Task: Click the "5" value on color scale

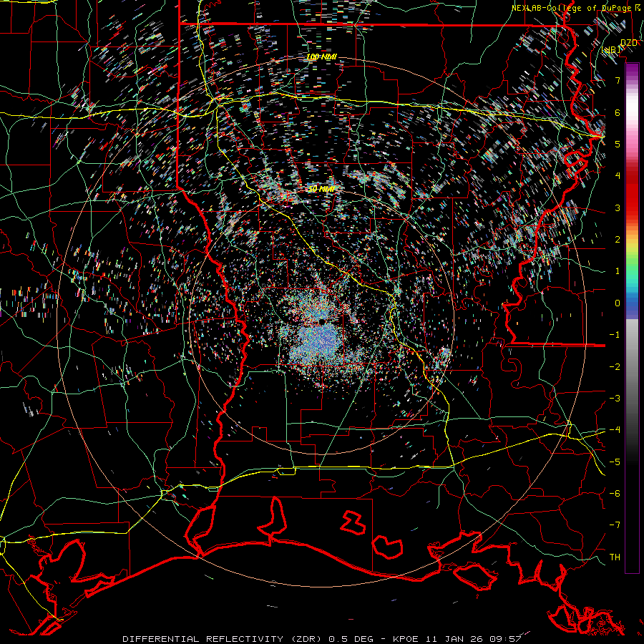Action: [x=618, y=144]
